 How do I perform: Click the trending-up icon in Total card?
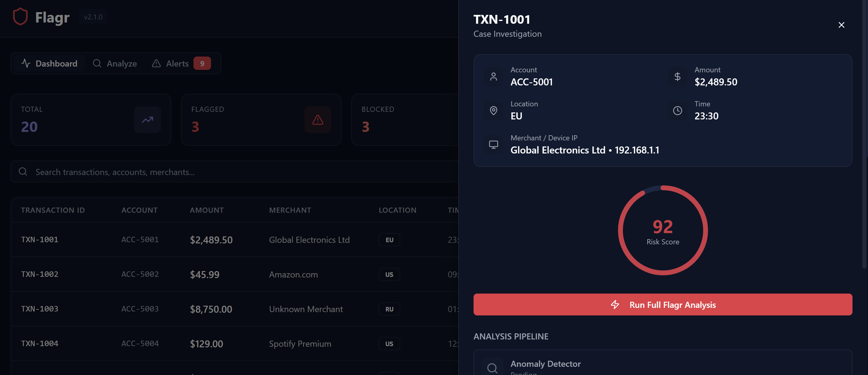147,120
